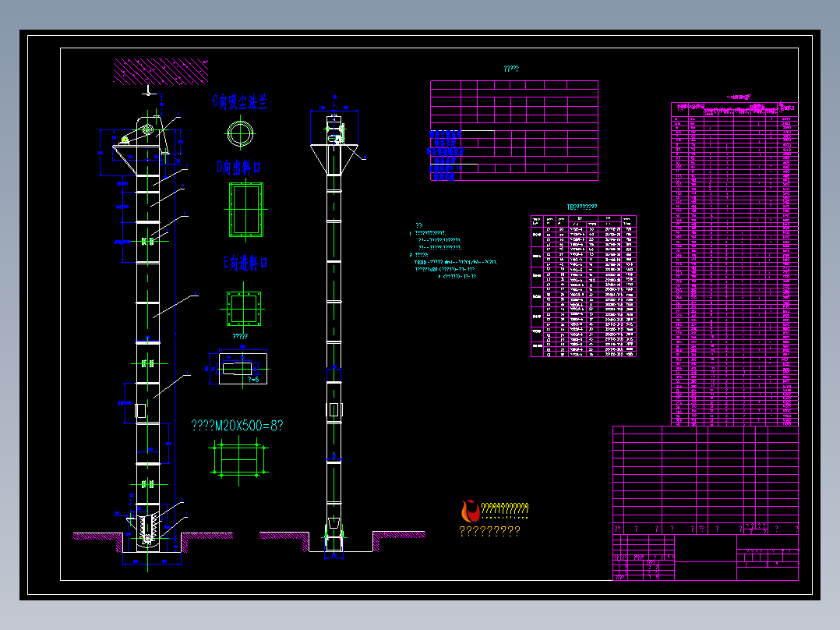Viewport: 840px width, 630px height.
Task: Select the circular dust flange drawing
Action: [241, 133]
